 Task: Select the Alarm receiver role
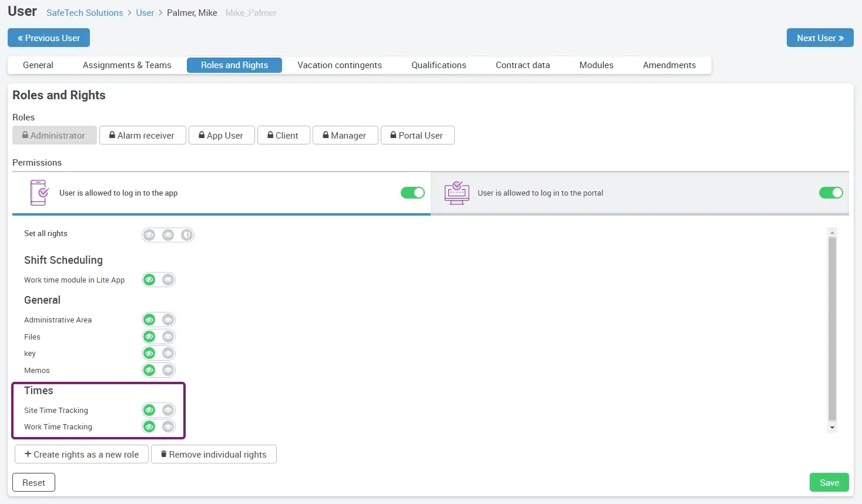coord(142,135)
